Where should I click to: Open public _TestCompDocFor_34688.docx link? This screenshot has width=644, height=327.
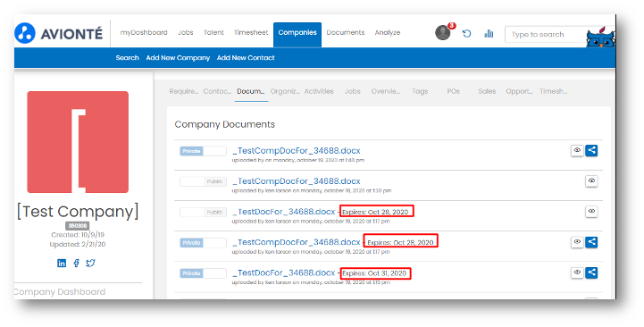coord(297,181)
